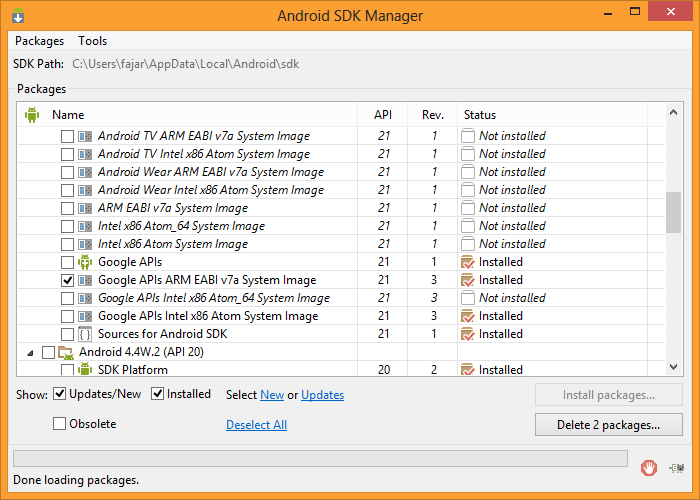Collapse the Android 4.4W.2 (API 20) group
The width and height of the screenshot is (700, 500).
click(x=30, y=352)
